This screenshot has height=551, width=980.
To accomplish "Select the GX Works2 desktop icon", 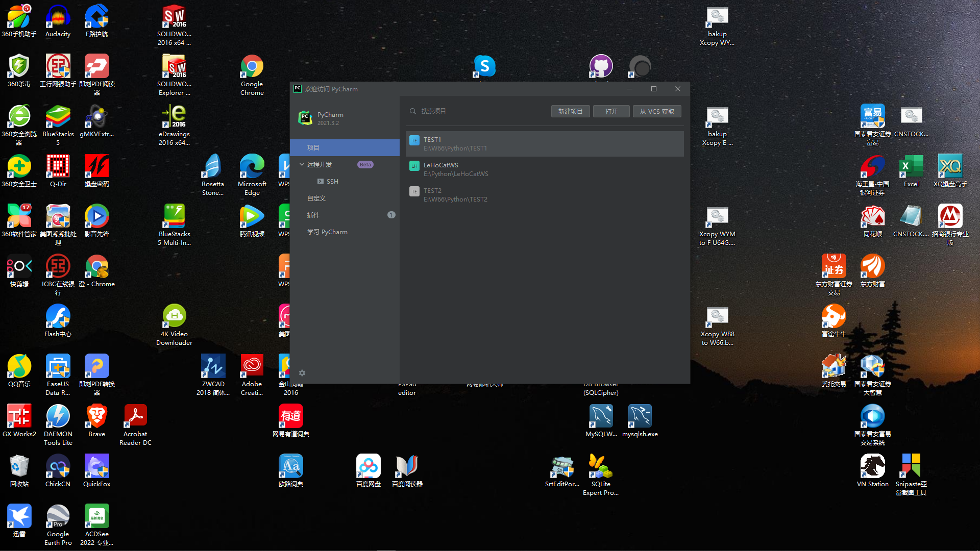I will 19,421.
